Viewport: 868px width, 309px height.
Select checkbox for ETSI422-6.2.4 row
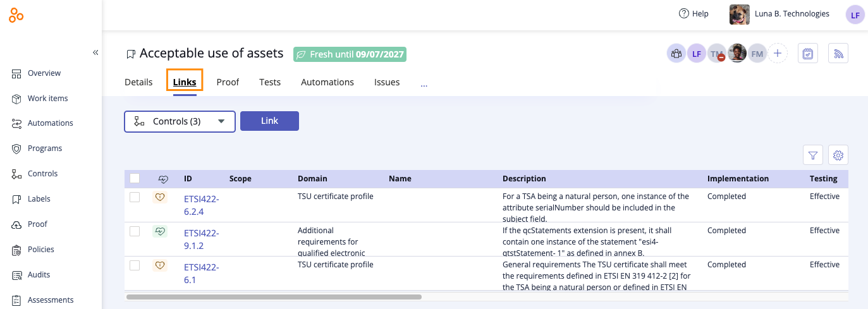[135, 197]
